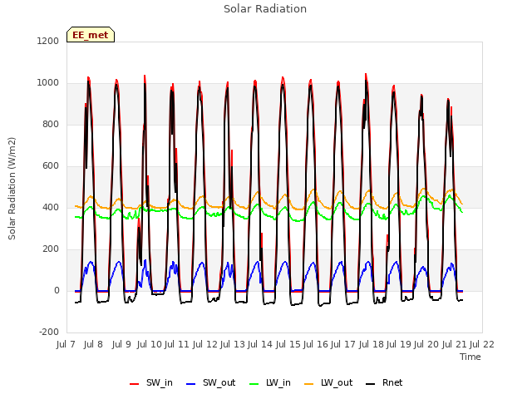Click the Jul 16 x-axis tick label

tap(316, 345)
